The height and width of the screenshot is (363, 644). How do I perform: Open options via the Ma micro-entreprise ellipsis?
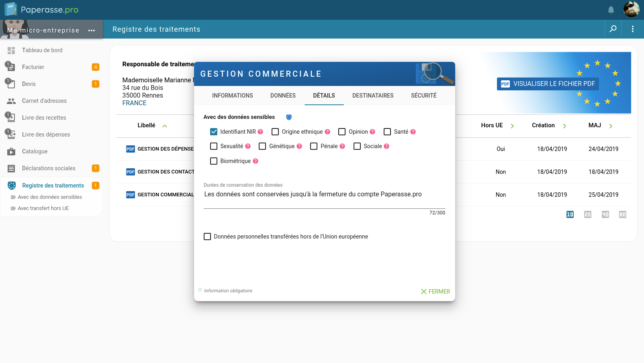coord(92,30)
